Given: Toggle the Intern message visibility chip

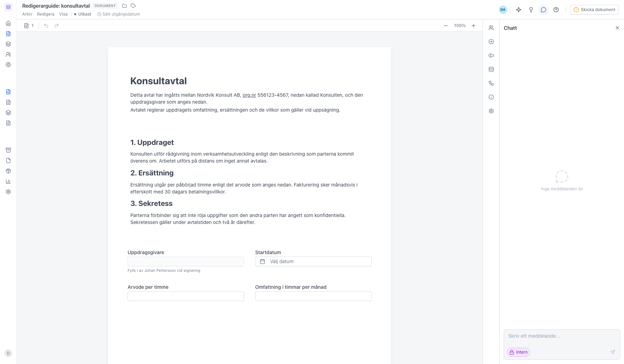Looking at the screenshot, I should pos(518,352).
